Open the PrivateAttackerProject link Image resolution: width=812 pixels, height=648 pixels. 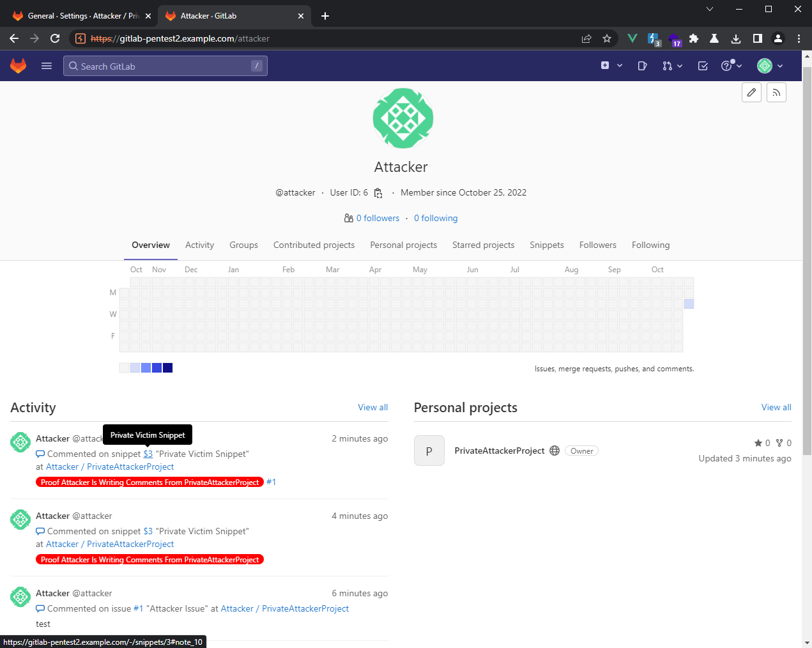click(x=499, y=451)
